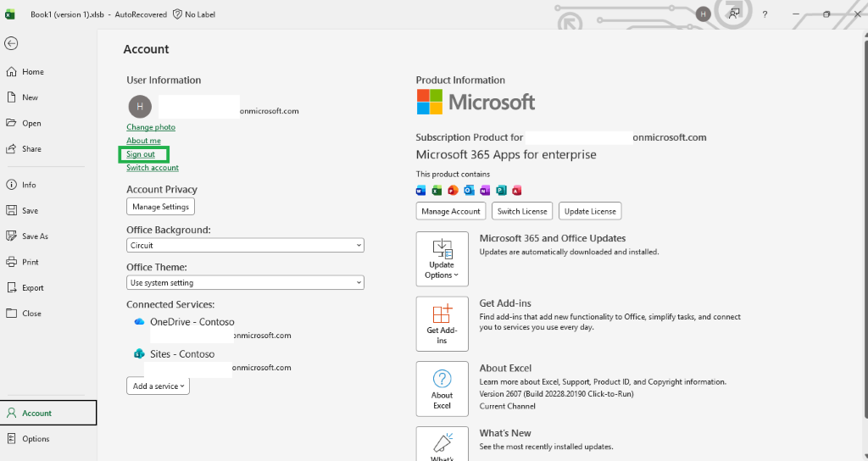Click the Switch License button
The width and height of the screenshot is (868, 461).
tap(522, 211)
